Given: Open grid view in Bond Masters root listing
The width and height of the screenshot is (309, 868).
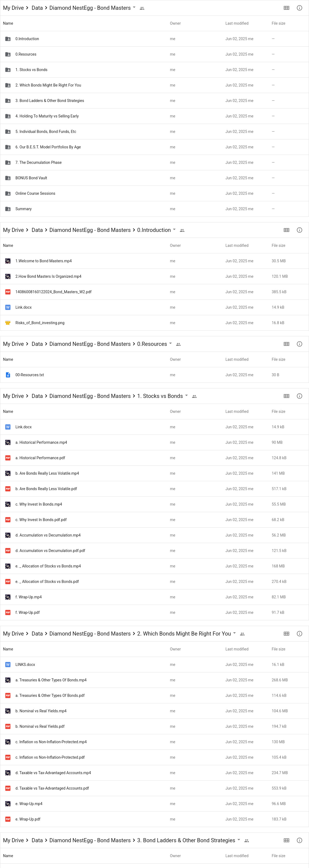Looking at the screenshot, I should tap(287, 8).
